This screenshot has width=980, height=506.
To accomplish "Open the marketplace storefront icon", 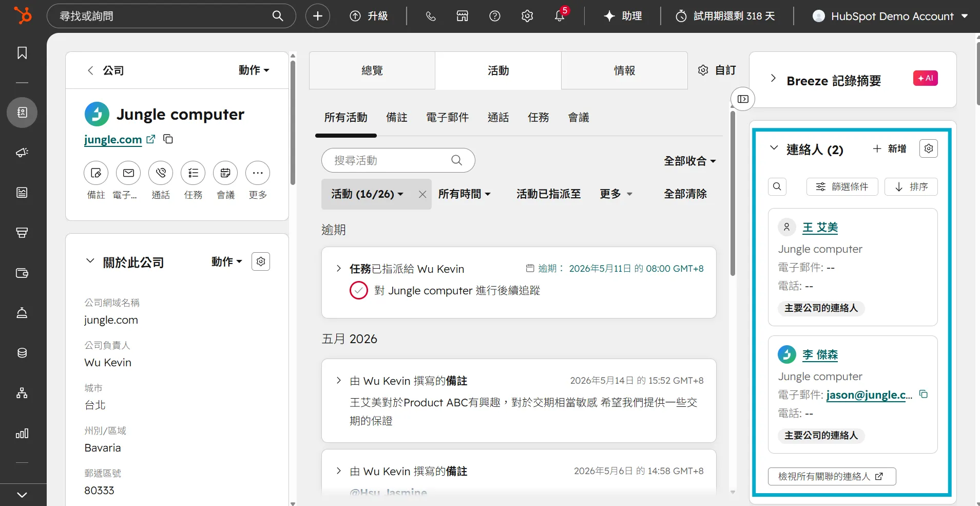I will pyautogui.click(x=463, y=16).
